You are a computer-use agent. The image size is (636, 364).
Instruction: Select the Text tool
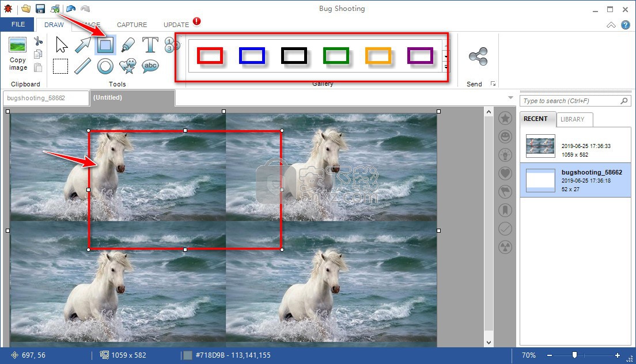click(x=150, y=45)
